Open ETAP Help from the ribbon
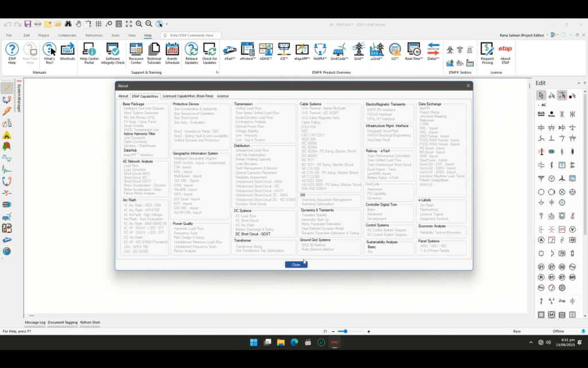 click(12, 52)
